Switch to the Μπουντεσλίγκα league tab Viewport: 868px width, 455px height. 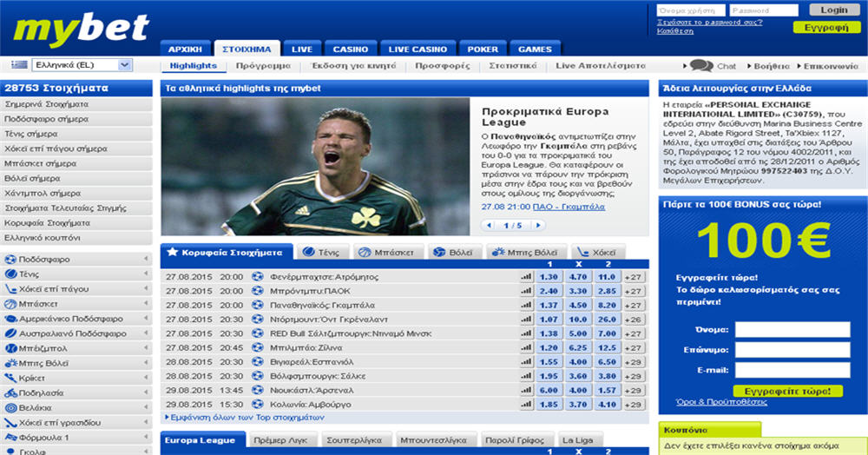click(434, 440)
